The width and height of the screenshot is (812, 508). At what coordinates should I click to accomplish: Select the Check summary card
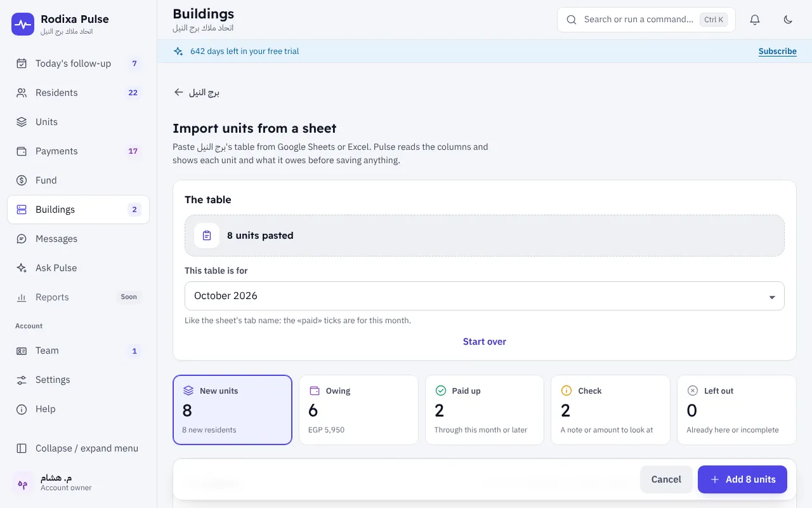610,410
